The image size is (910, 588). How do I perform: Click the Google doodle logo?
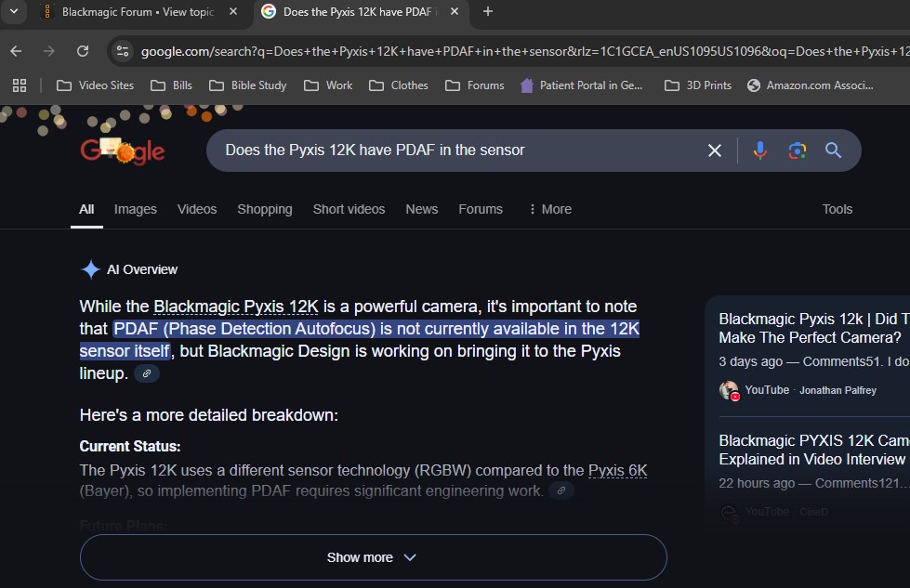click(x=123, y=150)
